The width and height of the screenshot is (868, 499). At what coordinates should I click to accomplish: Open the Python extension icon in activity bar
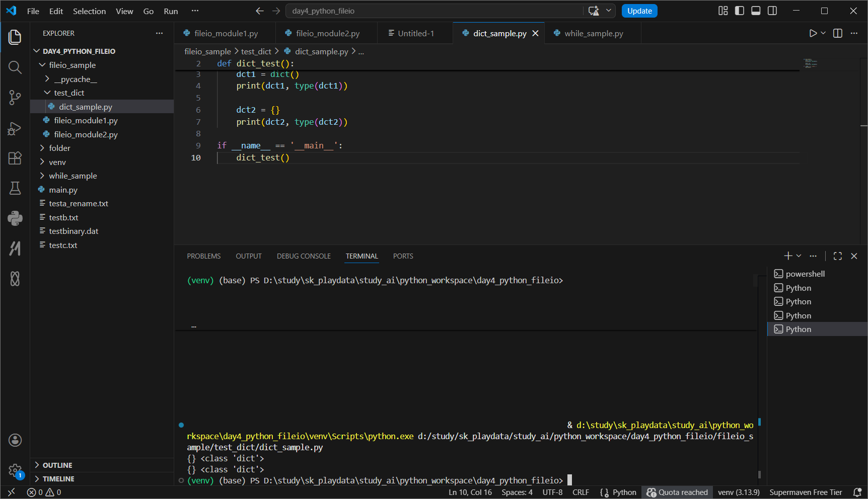pos(15,218)
